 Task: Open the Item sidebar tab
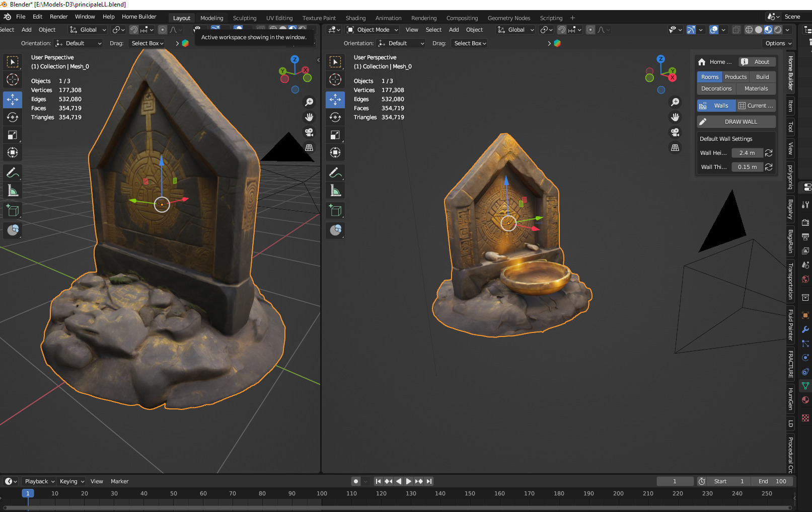tap(790, 106)
